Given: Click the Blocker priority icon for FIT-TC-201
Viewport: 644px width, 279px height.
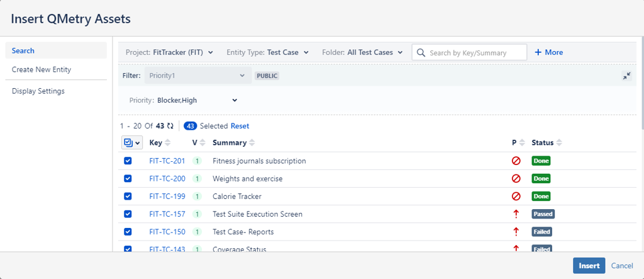Looking at the screenshot, I should pos(516,161).
